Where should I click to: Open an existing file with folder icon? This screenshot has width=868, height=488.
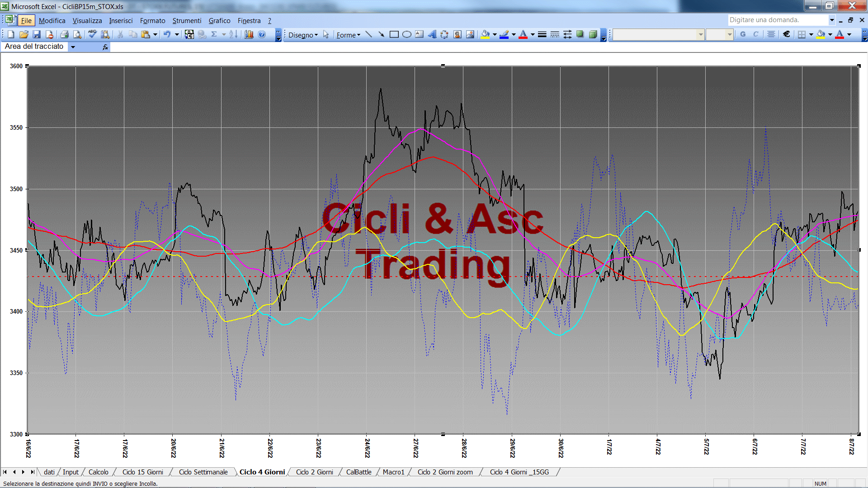24,35
